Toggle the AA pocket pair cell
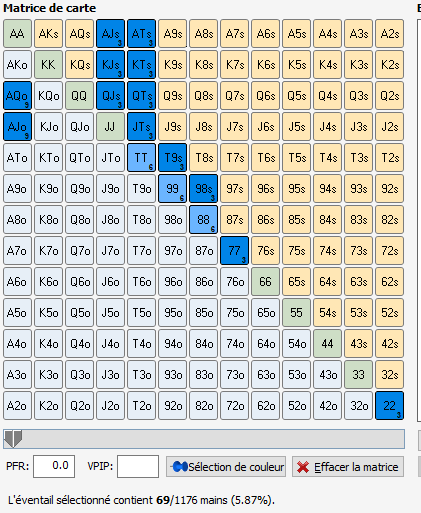This screenshot has height=513, width=421. (17, 33)
